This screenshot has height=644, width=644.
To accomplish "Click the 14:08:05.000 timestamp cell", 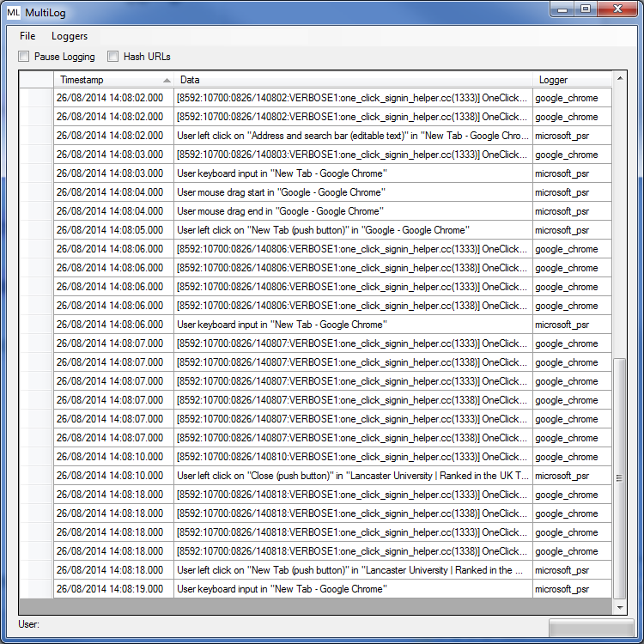I will pyautogui.click(x=113, y=230).
